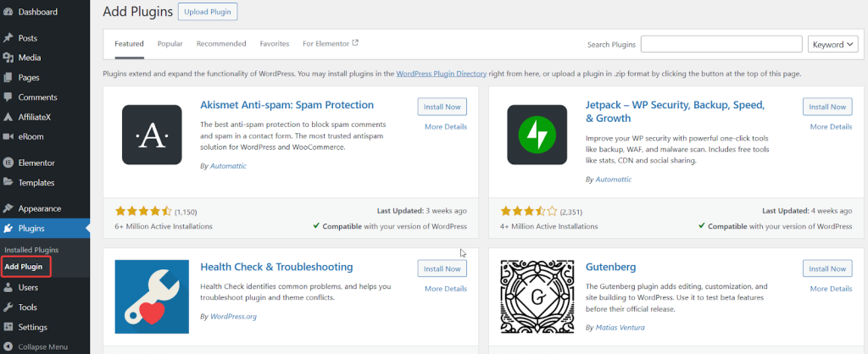Click the Tools wrench icon
This screenshot has width=868, height=354.
click(8, 307)
